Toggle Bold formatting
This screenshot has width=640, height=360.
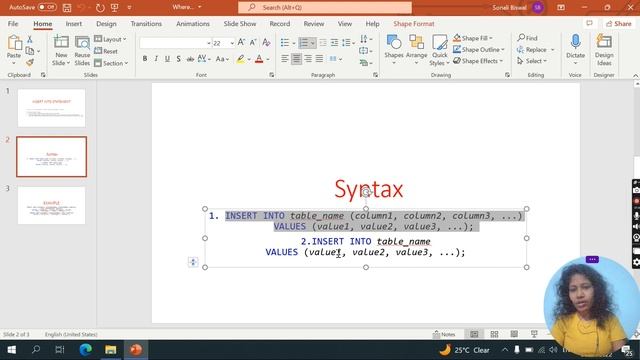[144, 59]
